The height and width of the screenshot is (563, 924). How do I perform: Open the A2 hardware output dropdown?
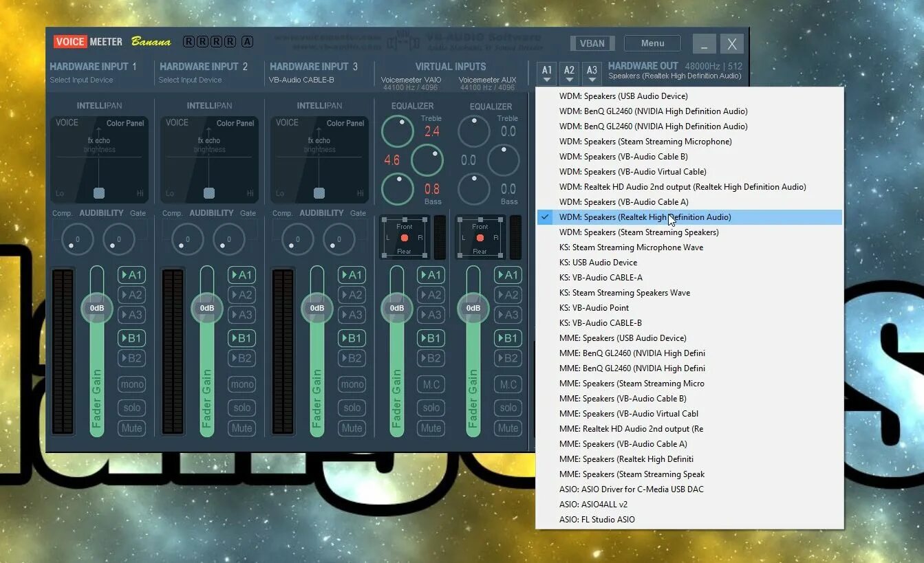point(569,74)
